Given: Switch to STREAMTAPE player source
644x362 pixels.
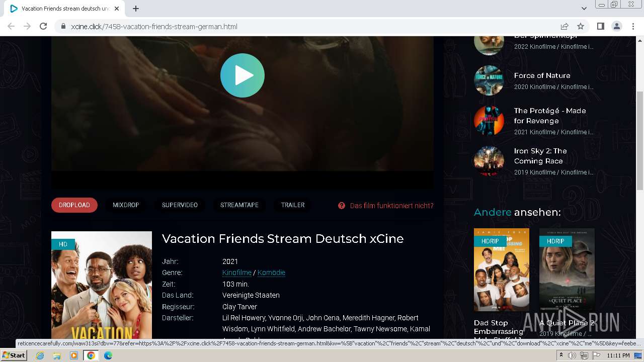Looking at the screenshot, I should [x=239, y=205].
